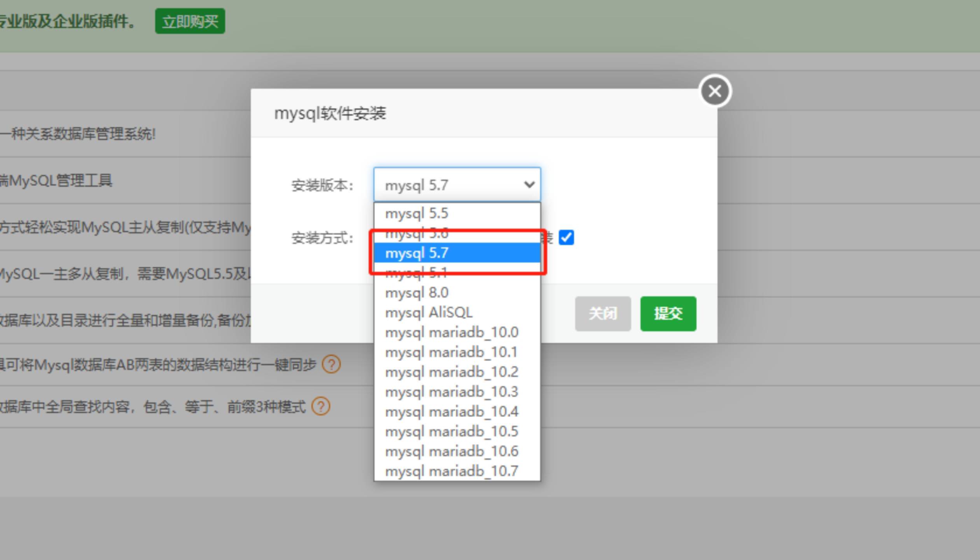The width and height of the screenshot is (980, 560).
Task: Select mysql mariadb_10.2 option
Action: click(457, 372)
